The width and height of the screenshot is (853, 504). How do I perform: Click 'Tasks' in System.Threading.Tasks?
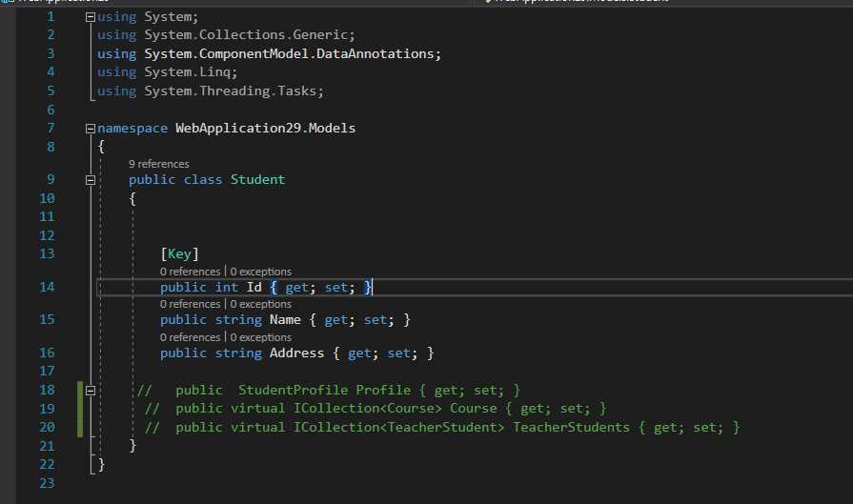click(296, 91)
